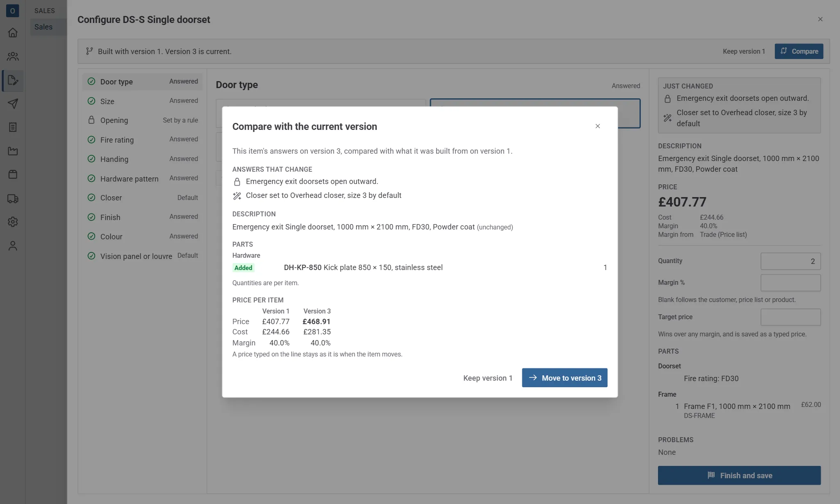Click the Compare button in the banner

pos(799,51)
